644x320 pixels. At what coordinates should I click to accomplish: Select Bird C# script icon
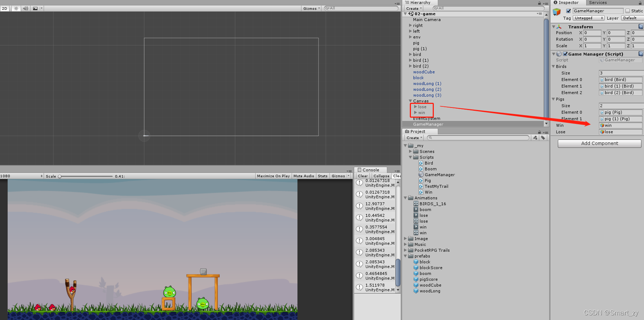(421, 163)
